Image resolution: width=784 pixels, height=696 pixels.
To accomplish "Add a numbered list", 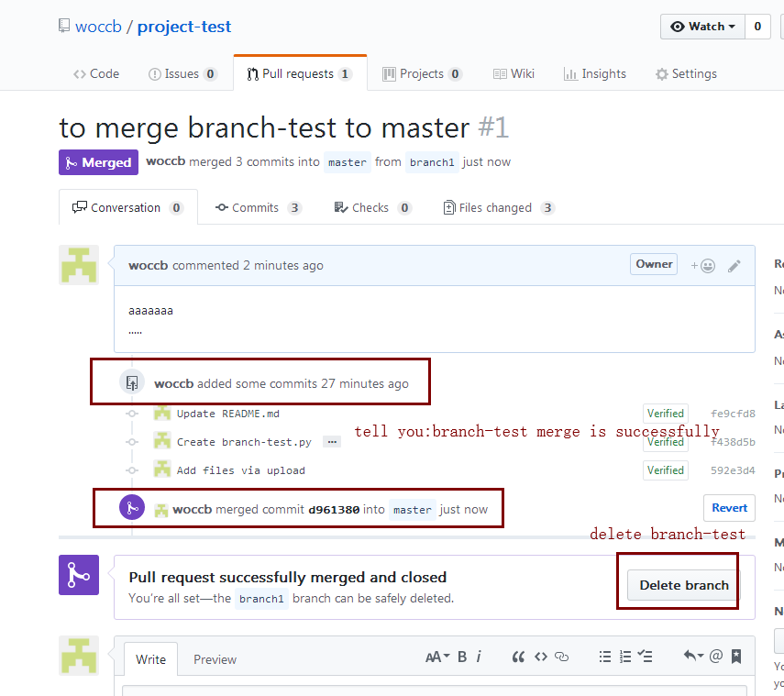I will (625, 657).
